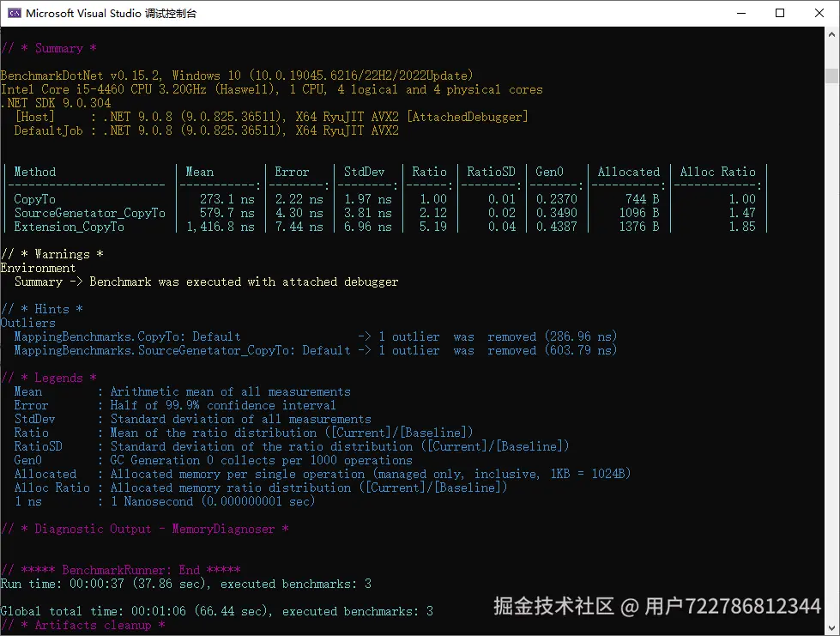Click the alloc ratio value '1.85'
The width and height of the screenshot is (840, 636).
tap(742, 227)
